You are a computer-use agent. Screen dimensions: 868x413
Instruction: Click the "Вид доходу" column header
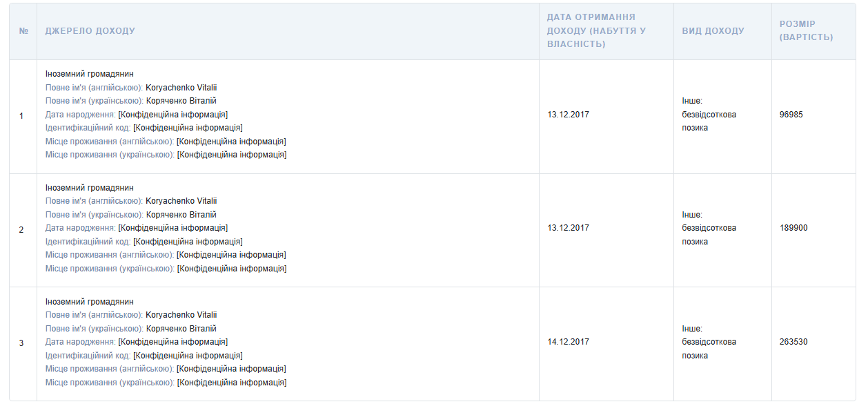[x=713, y=31]
